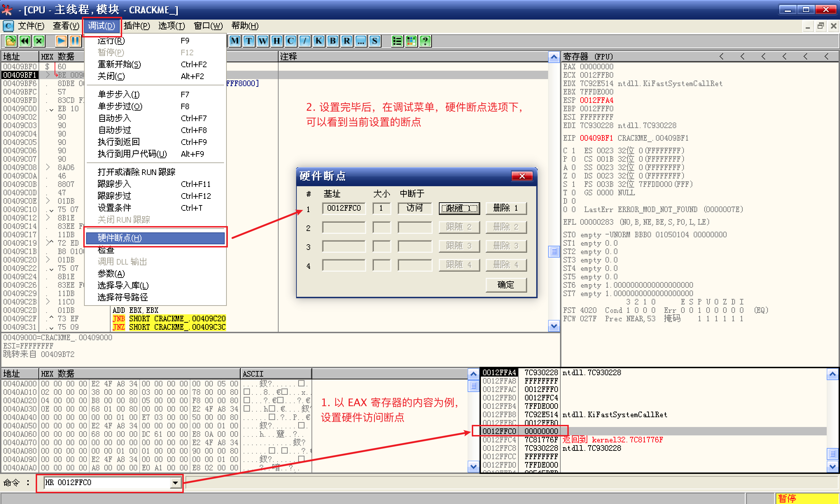This screenshot has width=840, height=504.
Task: Open Memory map with M button
Action: pos(235,41)
